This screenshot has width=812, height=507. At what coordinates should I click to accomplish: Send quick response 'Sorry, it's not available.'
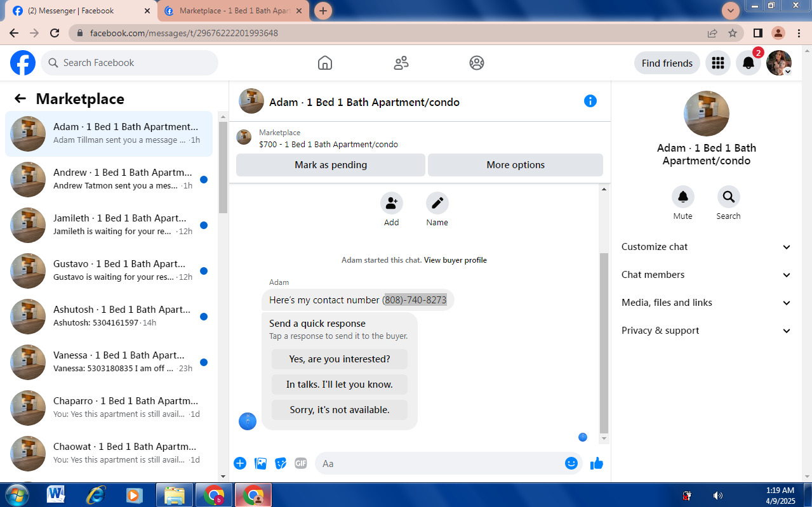pyautogui.click(x=340, y=410)
